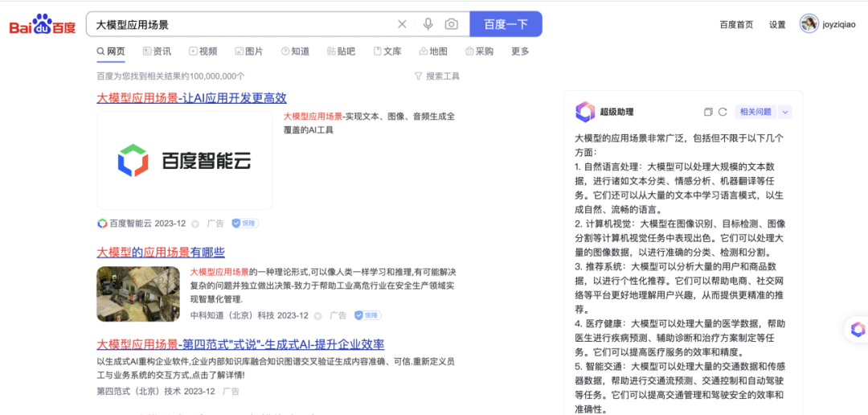Viewport: 868px width, 415px height.
Task: Open 设置 menu in header
Action: (x=777, y=25)
